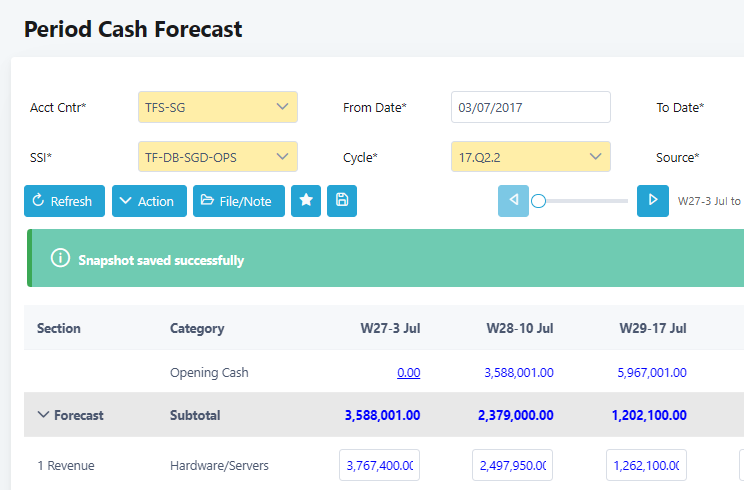Click the From Date input field
This screenshot has height=490, width=744.
click(530, 107)
